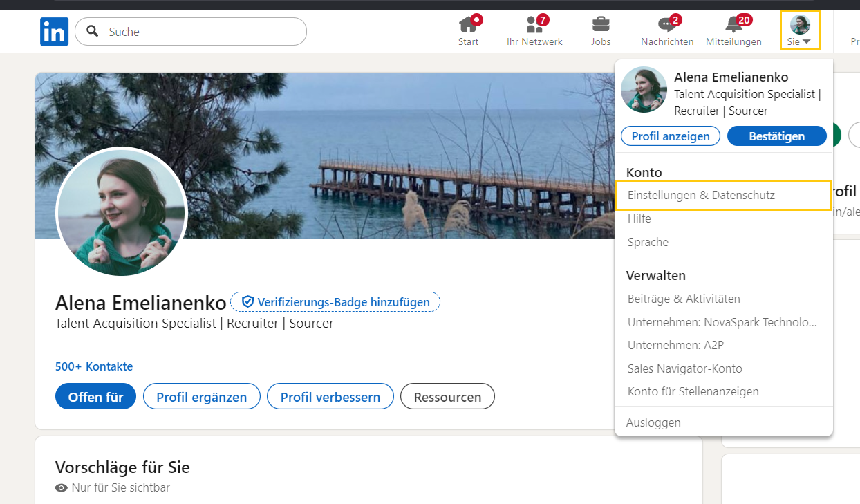
Task: Click the search magnifier icon
Action: pyautogui.click(x=91, y=32)
